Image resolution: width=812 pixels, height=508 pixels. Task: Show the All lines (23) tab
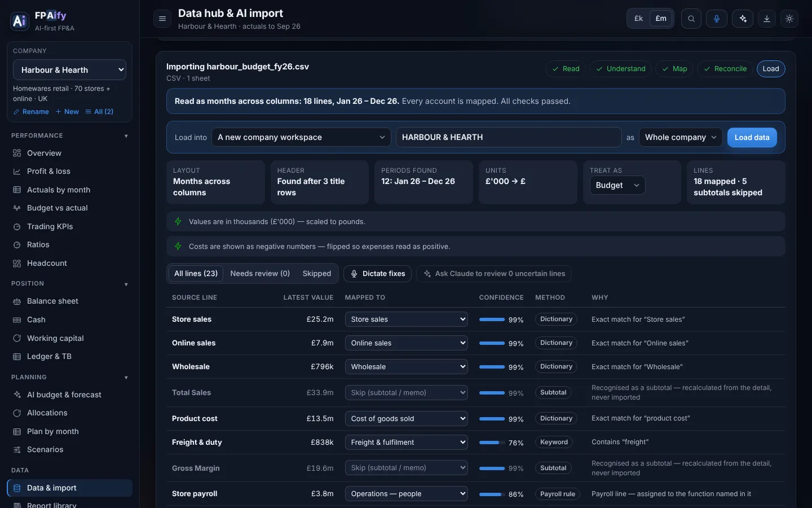196,274
